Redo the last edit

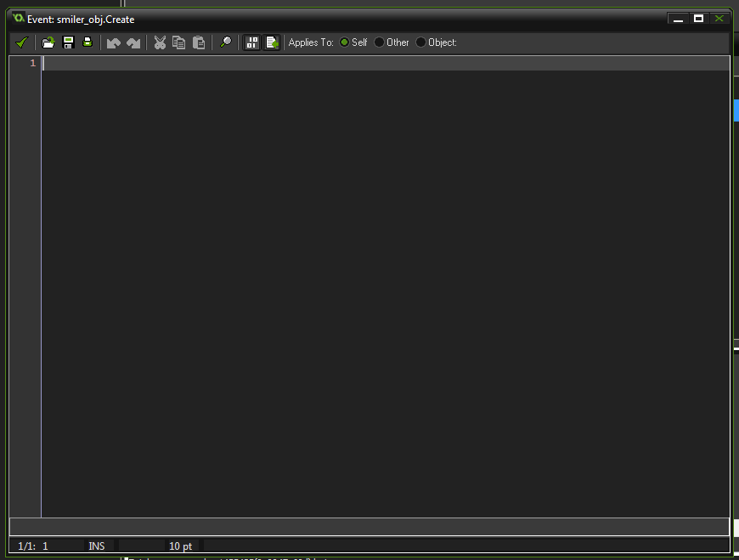coord(134,42)
